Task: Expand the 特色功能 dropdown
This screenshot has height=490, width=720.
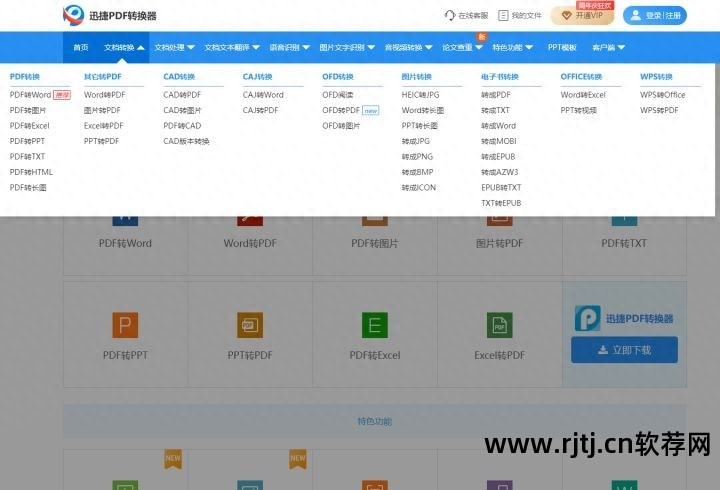Action: 512,47
